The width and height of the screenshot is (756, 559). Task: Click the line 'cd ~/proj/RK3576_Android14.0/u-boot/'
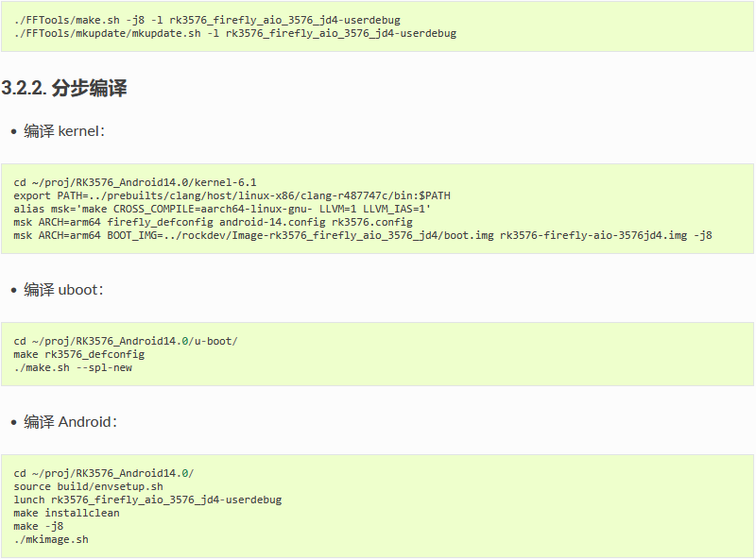pos(126,341)
